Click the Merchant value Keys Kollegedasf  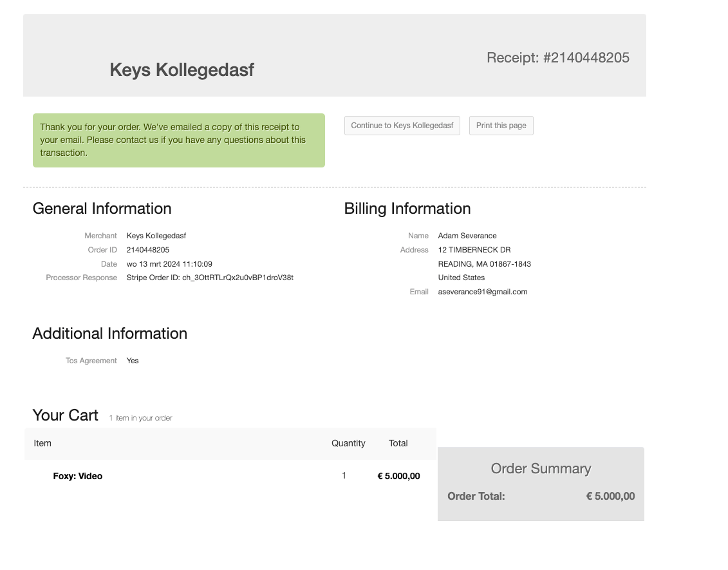click(156, 236)
